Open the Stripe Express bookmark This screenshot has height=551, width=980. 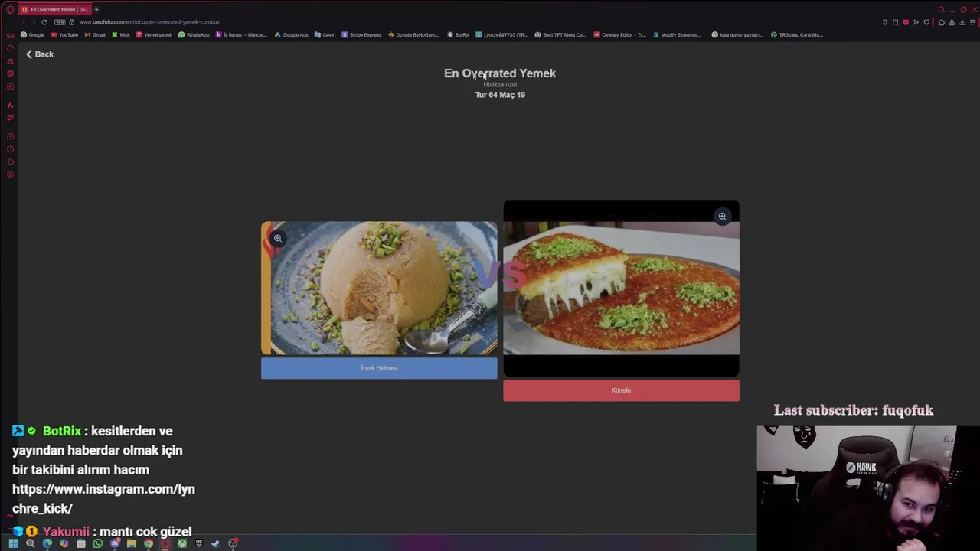[361, 34]
